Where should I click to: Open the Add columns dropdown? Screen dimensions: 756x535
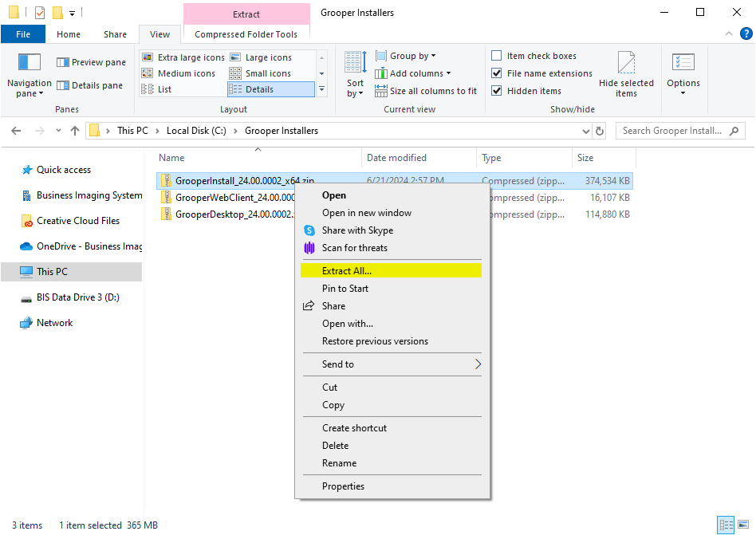pos(413,73)
